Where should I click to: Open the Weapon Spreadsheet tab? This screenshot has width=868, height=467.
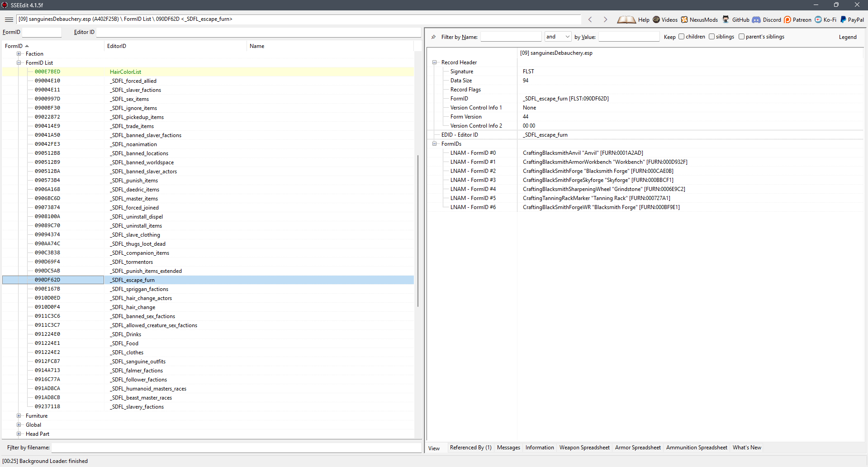pos(584,448)
